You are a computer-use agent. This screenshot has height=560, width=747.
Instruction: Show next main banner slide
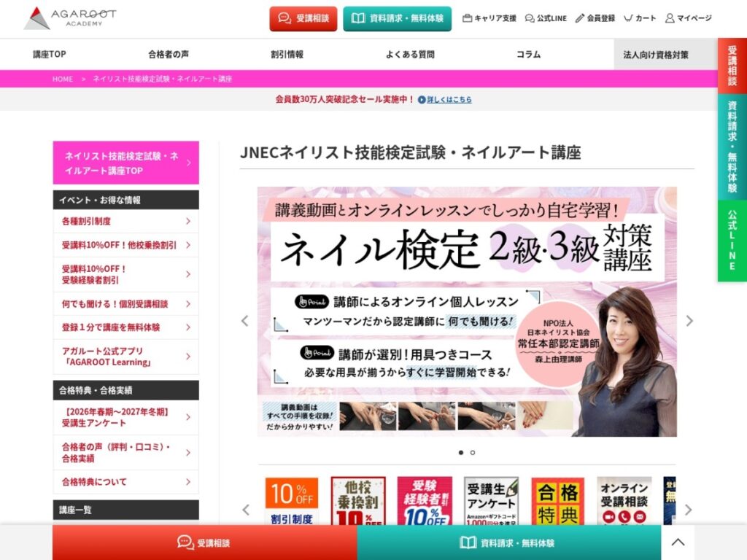point(689,321)
